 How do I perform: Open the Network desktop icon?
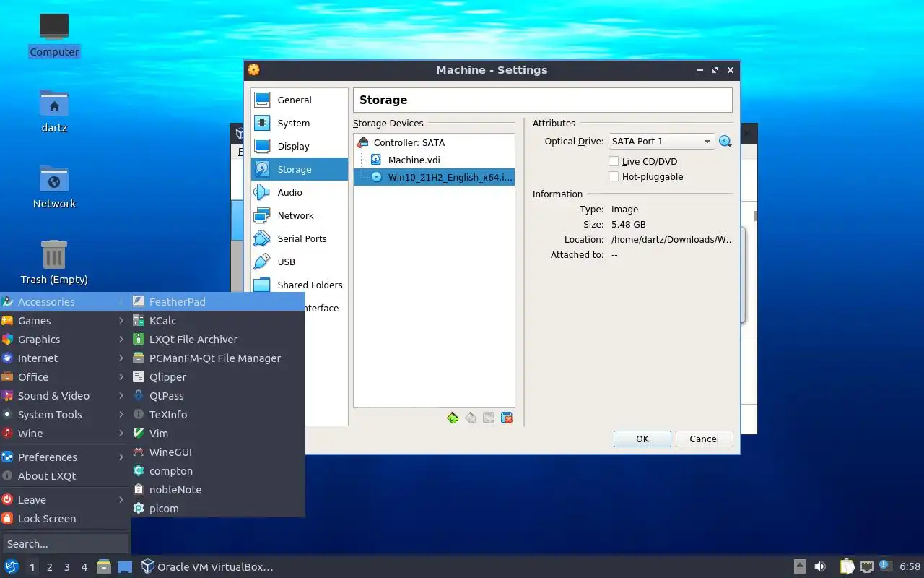click(x=54, y=187)
